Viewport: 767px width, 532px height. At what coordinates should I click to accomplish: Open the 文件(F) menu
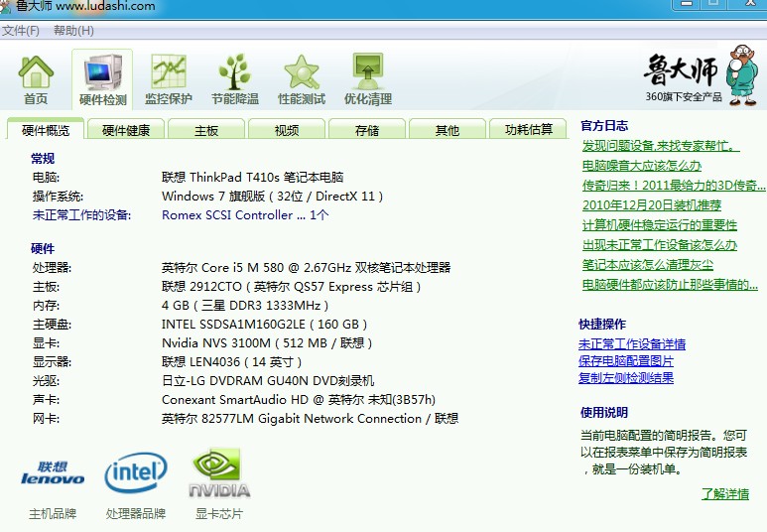pos(20,31)
